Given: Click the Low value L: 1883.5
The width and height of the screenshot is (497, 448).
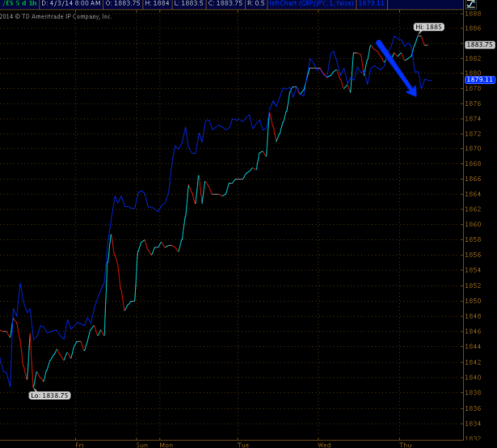Looking at the screenshot, I should point(188,4).
